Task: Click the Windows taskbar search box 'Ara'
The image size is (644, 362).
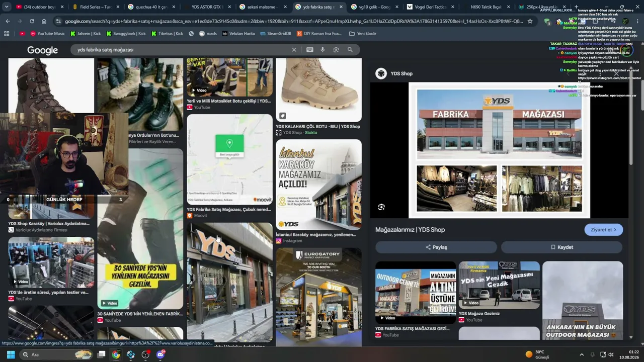Action: coord(56,354)
